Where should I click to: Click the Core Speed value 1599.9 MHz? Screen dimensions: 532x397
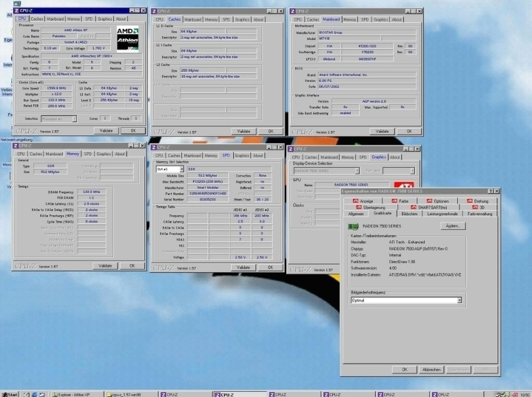(x=56, y=88)
